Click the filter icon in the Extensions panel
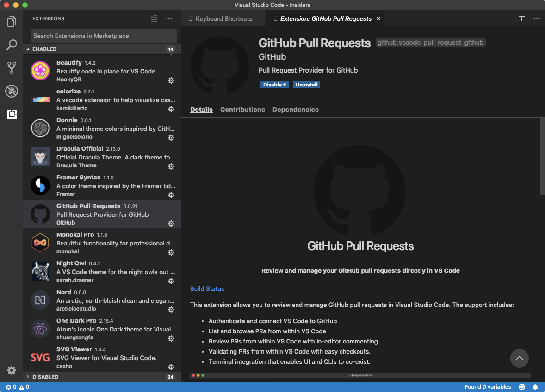 [x=154, y=18]
